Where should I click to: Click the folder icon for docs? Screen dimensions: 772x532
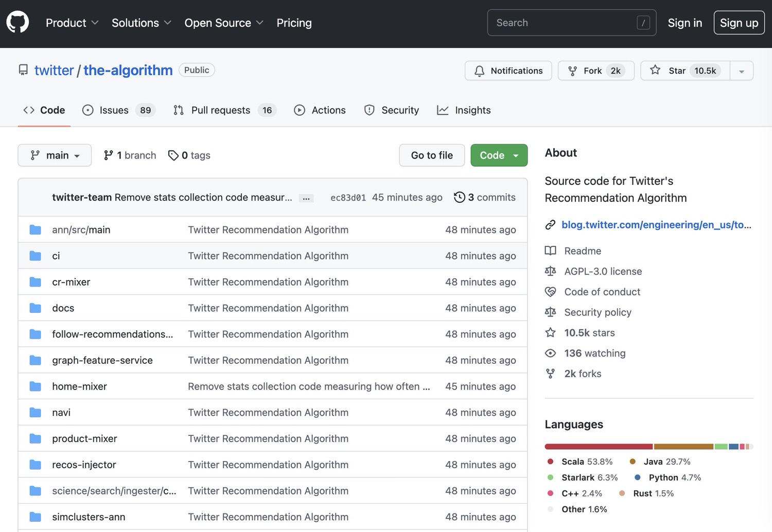click(x=35, y=308)
